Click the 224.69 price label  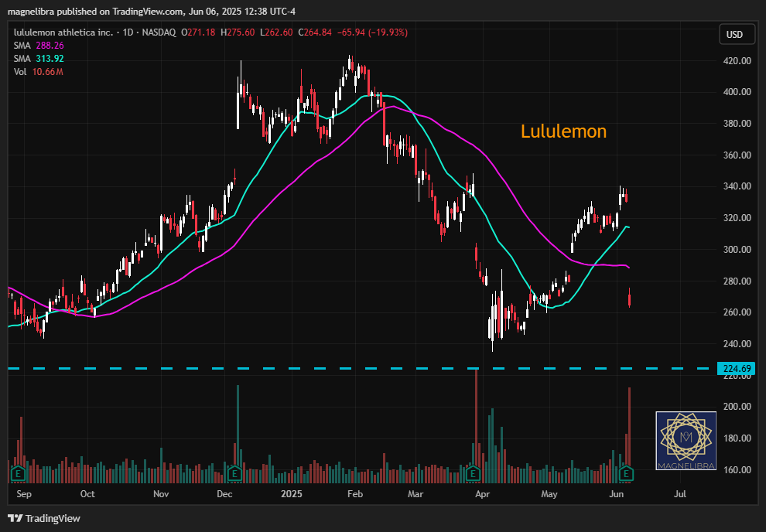pyautogui.click(x=736, y=369)
